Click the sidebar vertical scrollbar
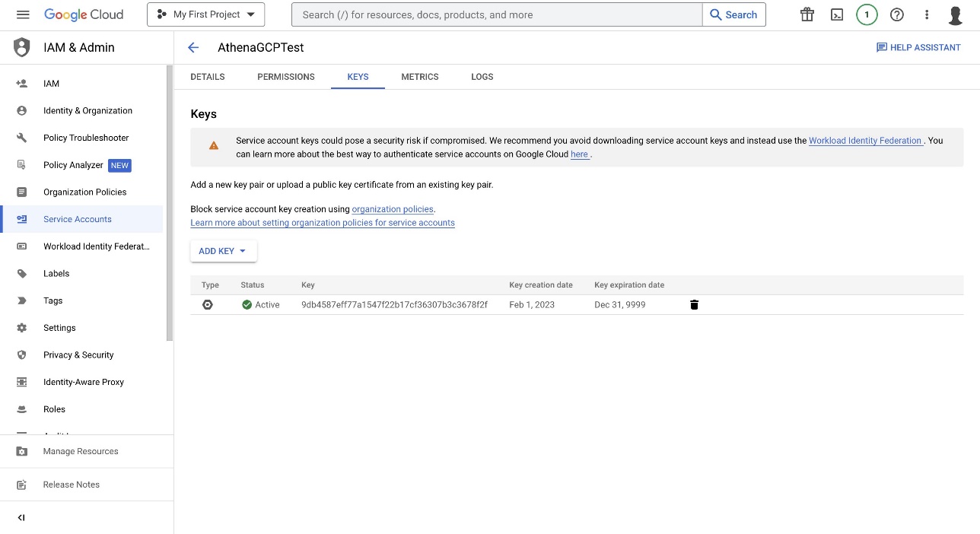 tap(170, 202)
